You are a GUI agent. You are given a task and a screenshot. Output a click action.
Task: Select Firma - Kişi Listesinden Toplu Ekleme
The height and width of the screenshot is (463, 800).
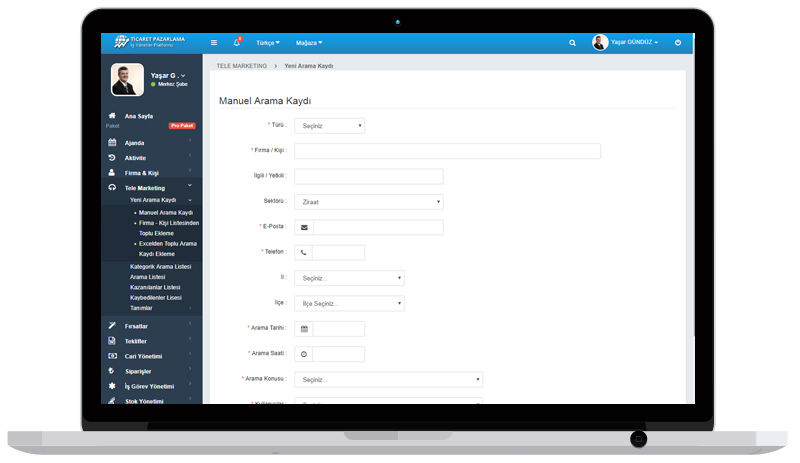169,228
